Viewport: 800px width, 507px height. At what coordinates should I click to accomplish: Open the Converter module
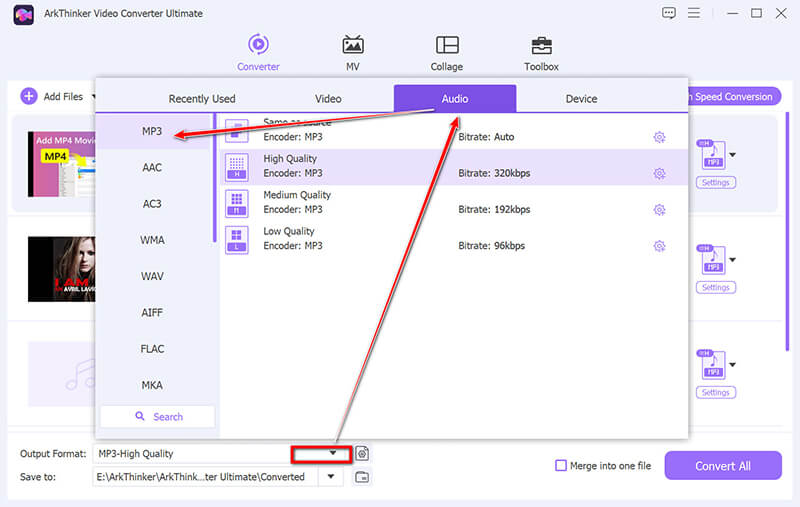258,53
